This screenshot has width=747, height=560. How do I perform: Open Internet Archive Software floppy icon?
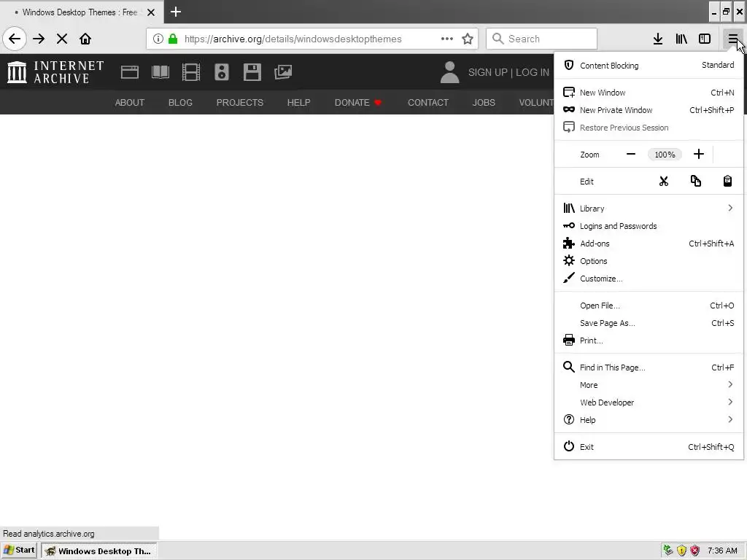click(x=252, y=72)
